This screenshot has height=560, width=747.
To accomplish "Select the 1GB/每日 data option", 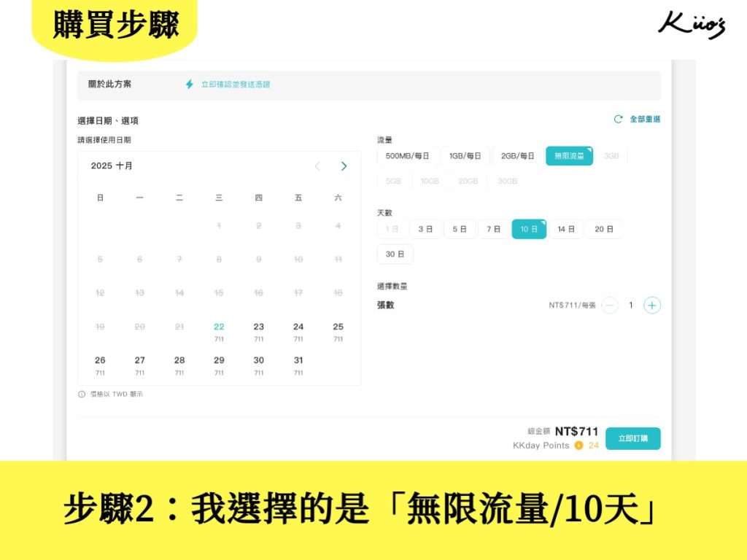I will click(x=465, y=156).
